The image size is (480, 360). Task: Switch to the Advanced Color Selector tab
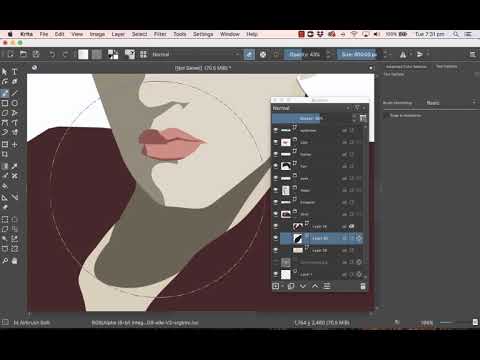(x=406, y=67)
